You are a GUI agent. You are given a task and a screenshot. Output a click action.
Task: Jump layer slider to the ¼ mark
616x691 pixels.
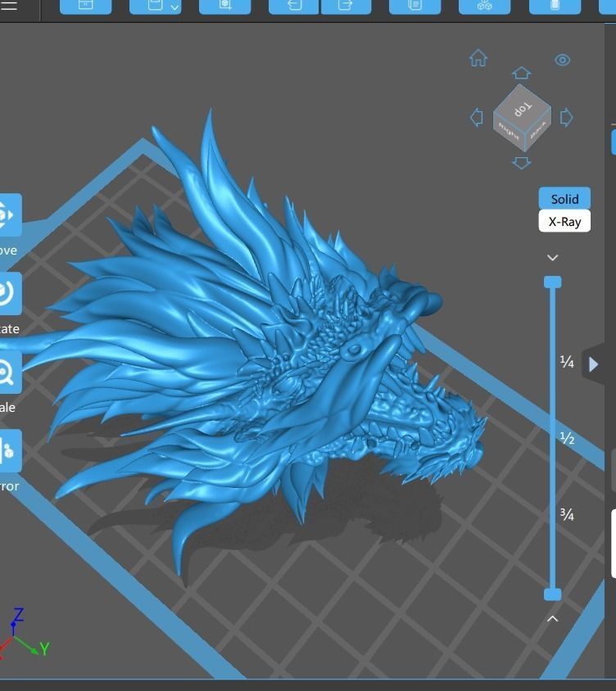click(x=567, y=362)
